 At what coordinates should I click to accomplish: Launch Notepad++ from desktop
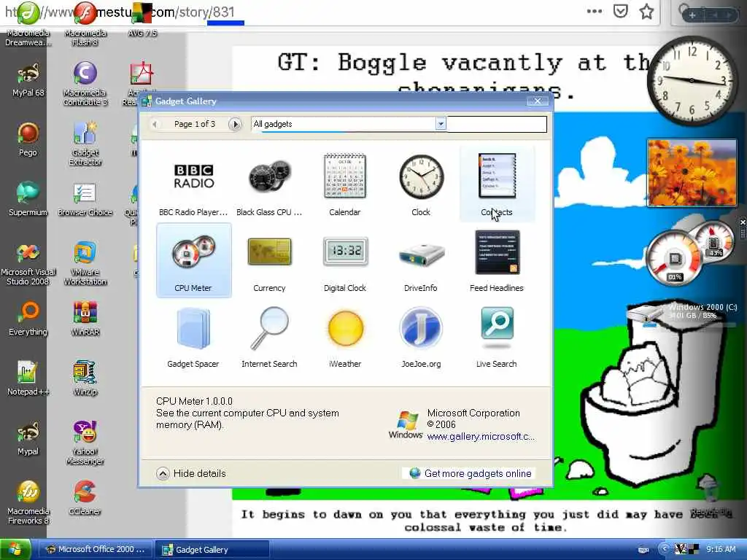coord(28,378)
